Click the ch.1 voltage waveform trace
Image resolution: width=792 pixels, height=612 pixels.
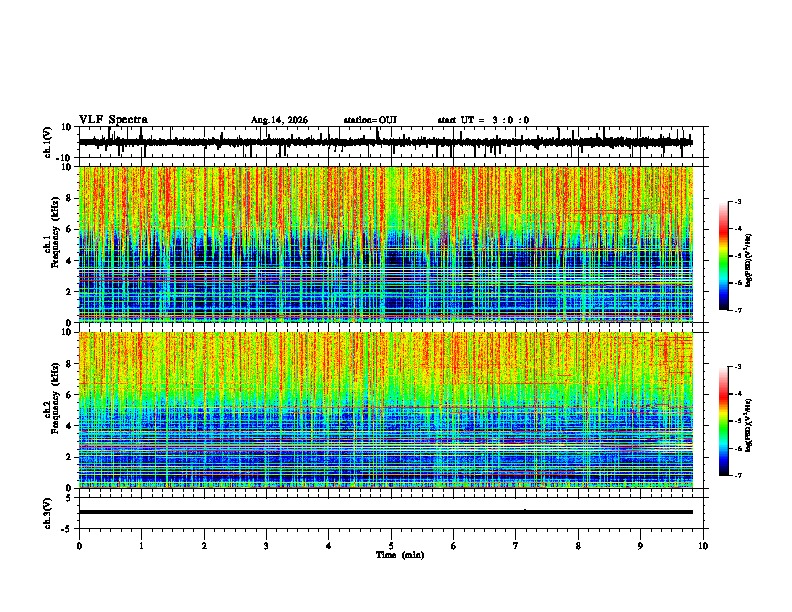[x=386, y=142]
